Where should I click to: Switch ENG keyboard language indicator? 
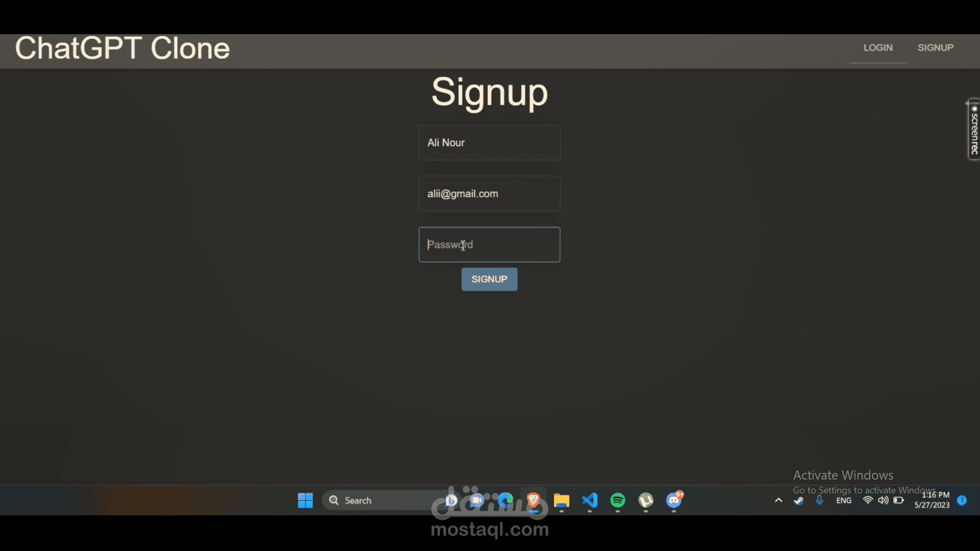(x=844, y=500)
